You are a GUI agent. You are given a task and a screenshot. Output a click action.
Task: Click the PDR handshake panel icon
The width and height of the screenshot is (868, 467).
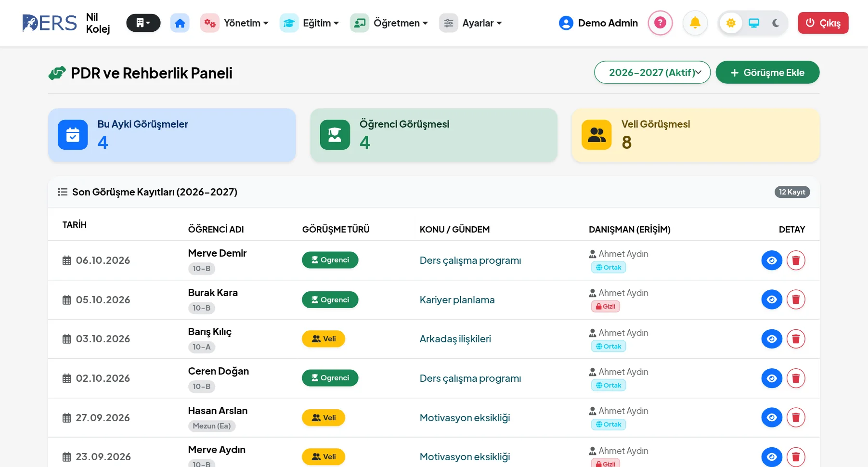(57, 73)
